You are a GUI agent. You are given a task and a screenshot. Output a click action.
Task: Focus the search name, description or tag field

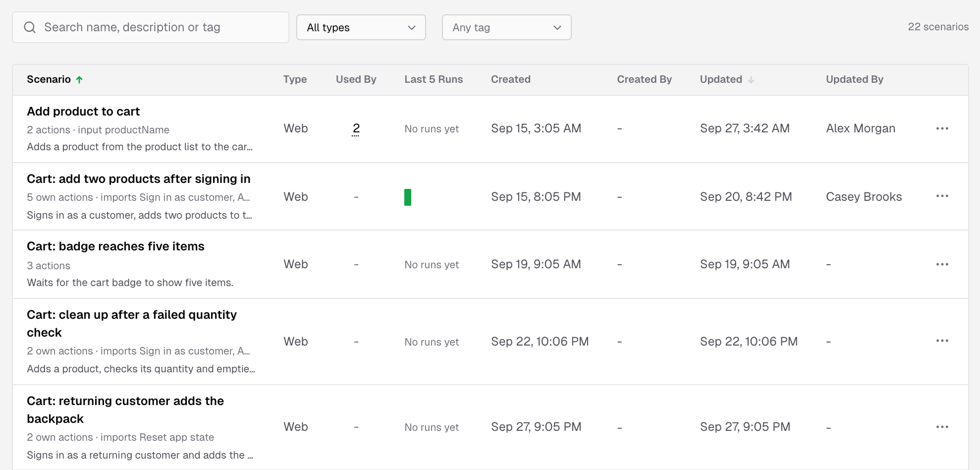[x=151, y=27]
